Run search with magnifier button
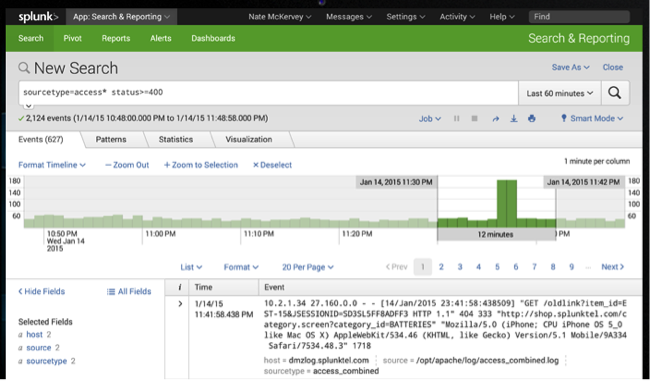The image size is (650, 382). (x=615, y=93)
